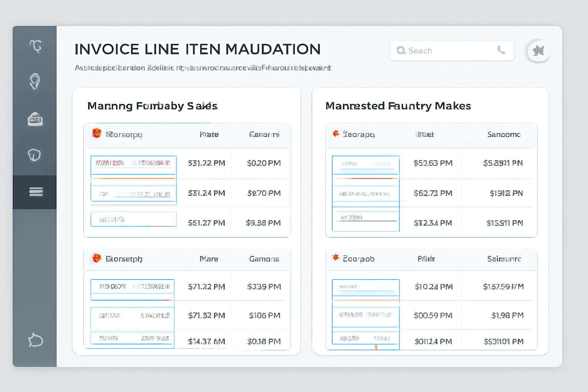Select the $14.37 cell

pos(206,341)
